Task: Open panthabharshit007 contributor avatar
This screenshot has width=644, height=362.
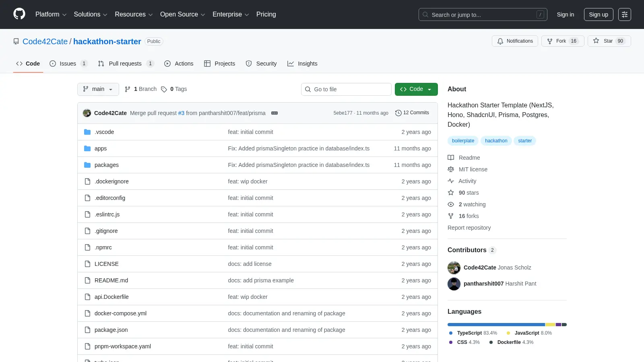Action: tap(454, 284)
